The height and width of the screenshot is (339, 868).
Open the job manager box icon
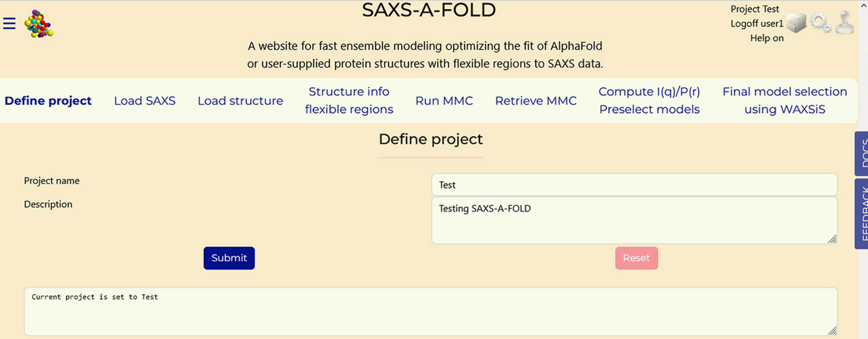(x=796, y=23)
